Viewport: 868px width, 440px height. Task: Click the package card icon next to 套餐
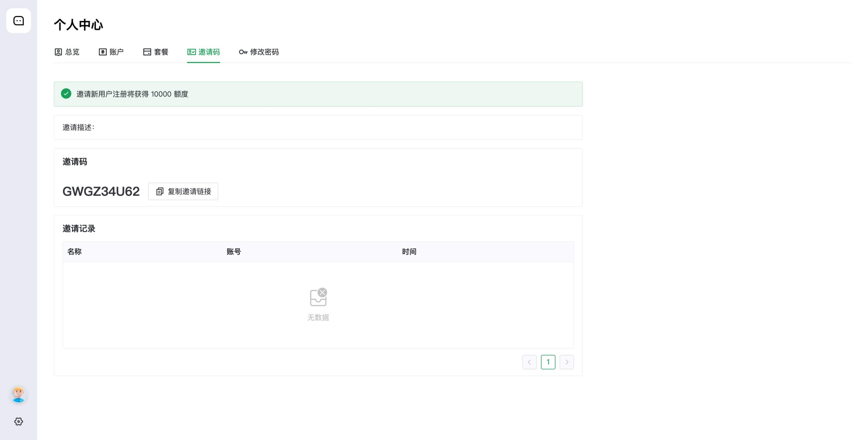tap(147, 52)
